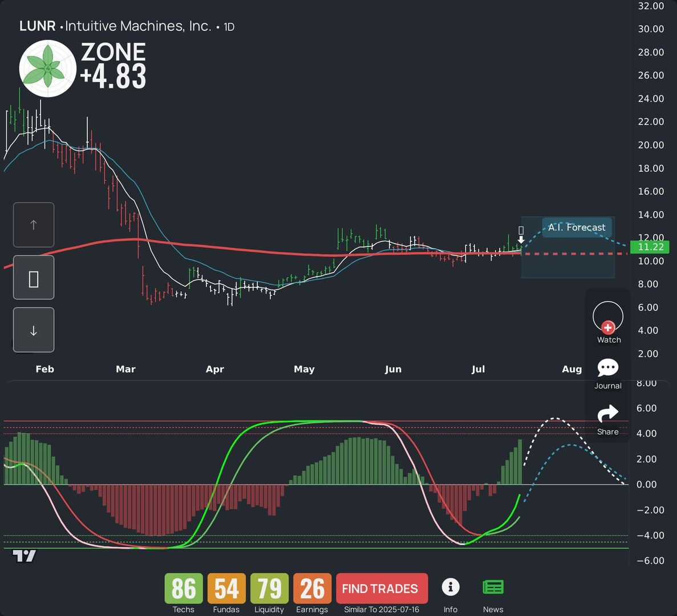
Task: Click the Techs score 86
Action: point(184,589)
